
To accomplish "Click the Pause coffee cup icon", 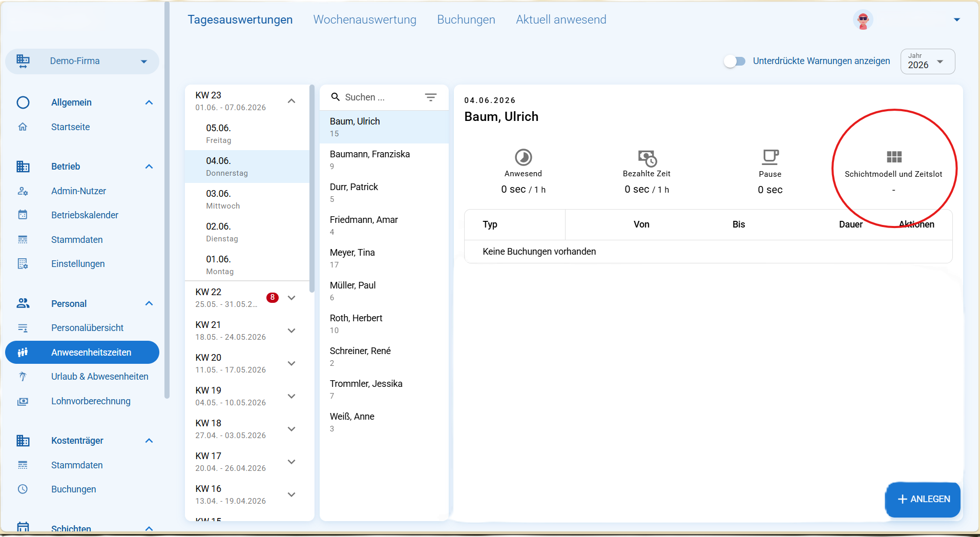I will 770,157.
